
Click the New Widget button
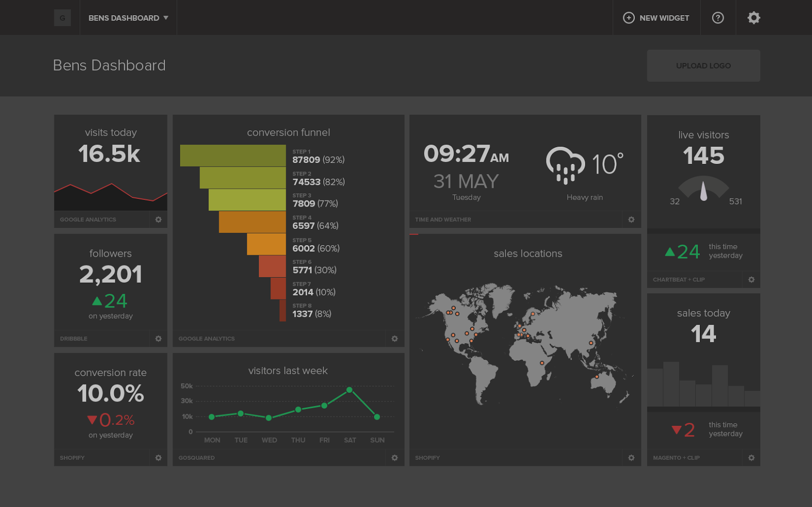click(x=656, y=18)
